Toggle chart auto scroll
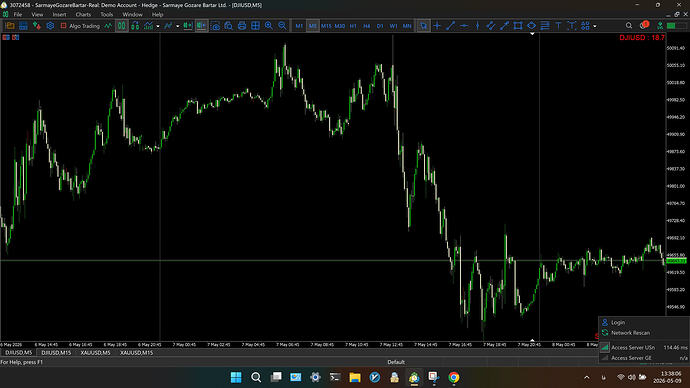 click(x=188, y=26)
